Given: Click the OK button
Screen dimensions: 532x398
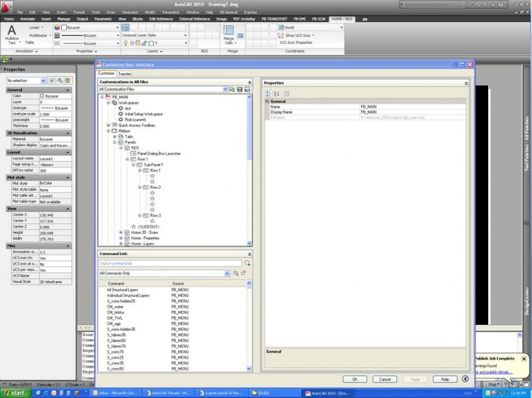Looking at the screenshot, I should 354,379.
